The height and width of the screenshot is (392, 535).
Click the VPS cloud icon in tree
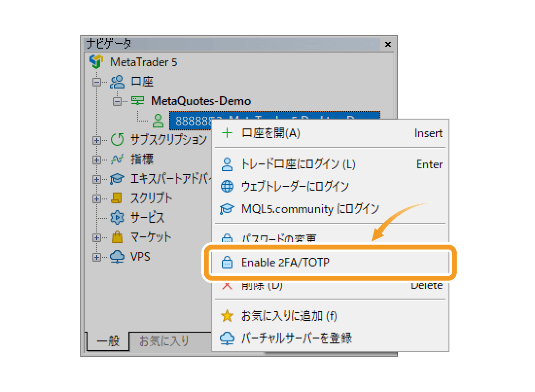pyautogui.click(x=117, y=257)
